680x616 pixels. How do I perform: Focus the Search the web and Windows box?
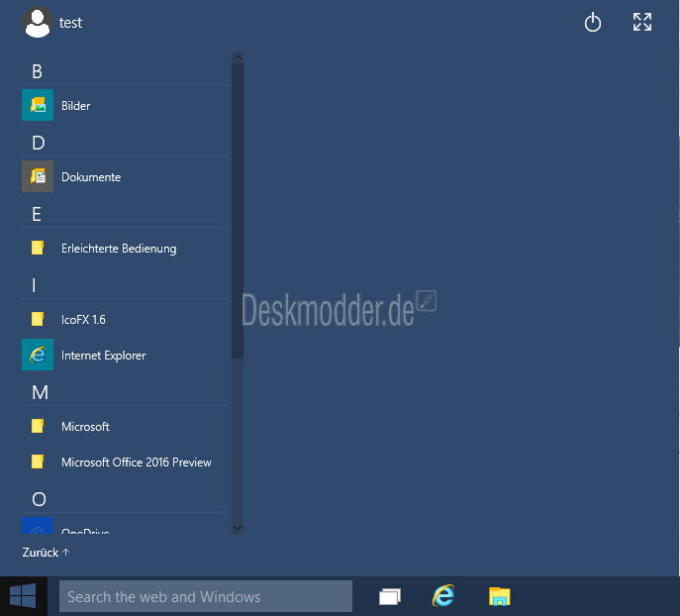[x=206, y=596]
